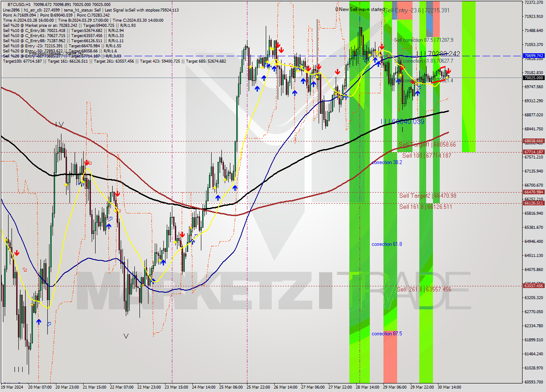The image size is (546, 392).
Task: Click 'Sell Entry -23.6 | 72215.391' label
Action: coord(416,10)
